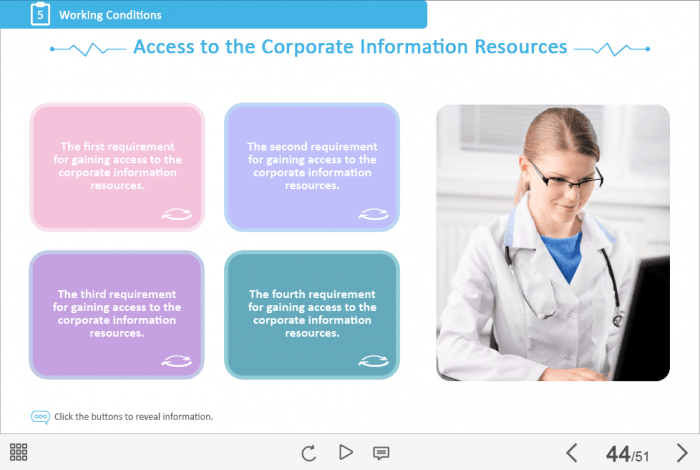The height and width of the screenshot is (470, 700).
Task: Reveal the second requirement lavender card text
Action: pyautogui.click(x=312, y=165)
